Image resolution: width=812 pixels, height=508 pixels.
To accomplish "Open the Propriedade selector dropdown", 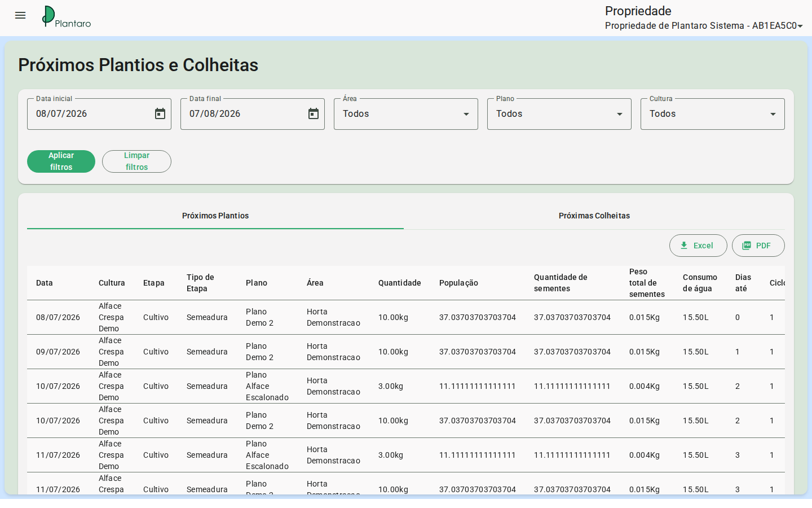I will [x=704, y=26].
